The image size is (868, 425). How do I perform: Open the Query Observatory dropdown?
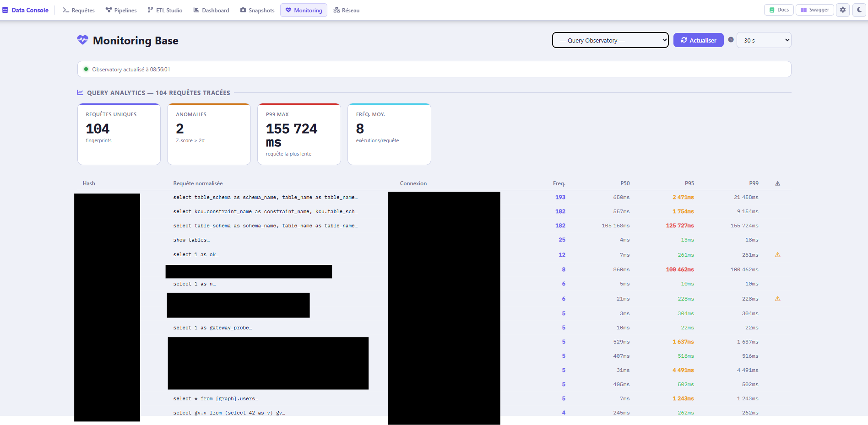pos(610,40)
